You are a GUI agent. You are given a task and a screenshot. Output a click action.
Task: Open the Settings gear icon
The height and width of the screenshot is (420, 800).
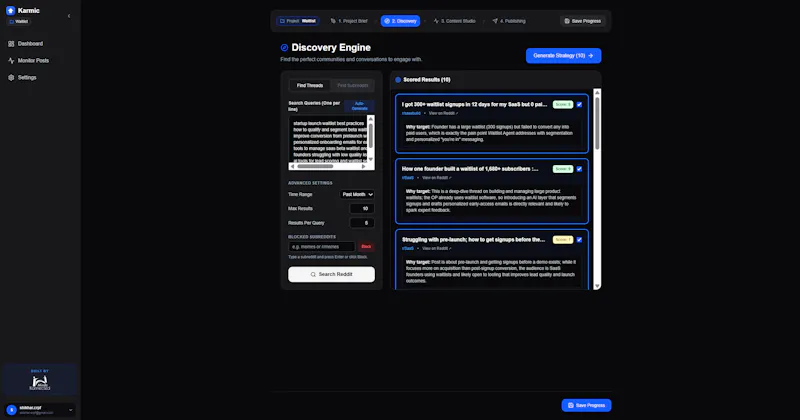tap(11, 78)
